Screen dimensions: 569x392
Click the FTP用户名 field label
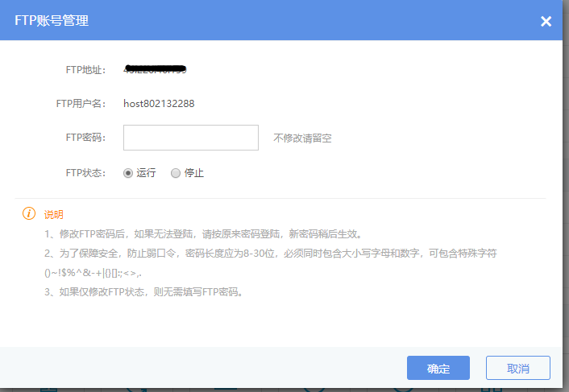click(81, 104)
